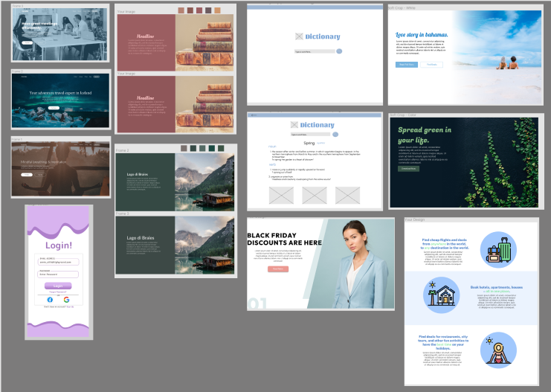Click the Facebook icon on the Login screen
The height and width of the screenshot is (392, 551).
(x=50, y=300)
